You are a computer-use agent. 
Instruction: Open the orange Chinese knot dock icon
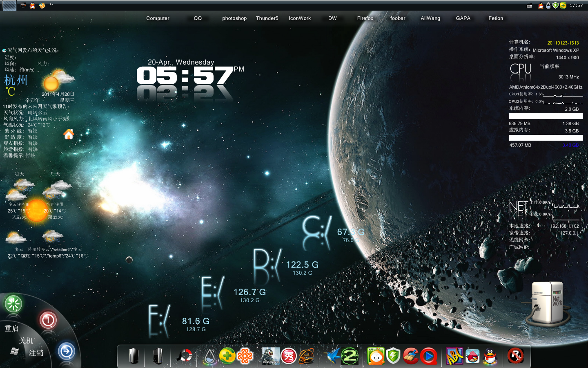coord(245,357)
